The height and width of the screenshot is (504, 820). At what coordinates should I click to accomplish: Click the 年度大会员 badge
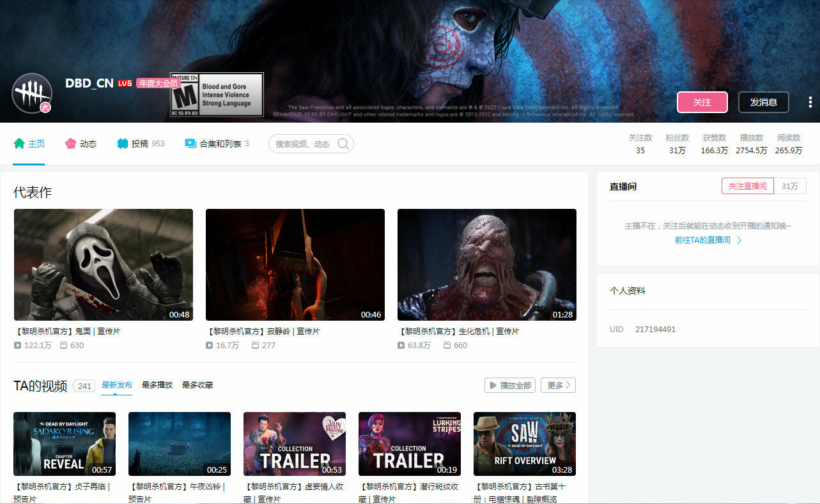click(158, 83)
